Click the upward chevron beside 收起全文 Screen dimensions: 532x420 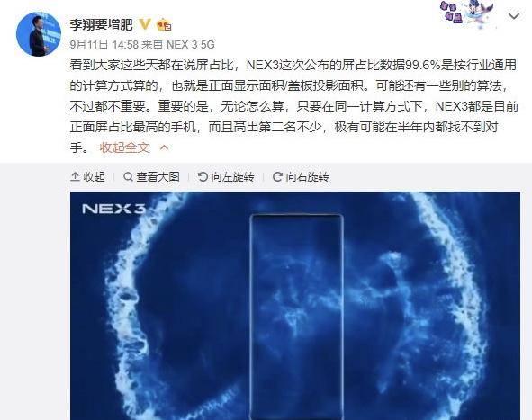[x=164, y=147]
